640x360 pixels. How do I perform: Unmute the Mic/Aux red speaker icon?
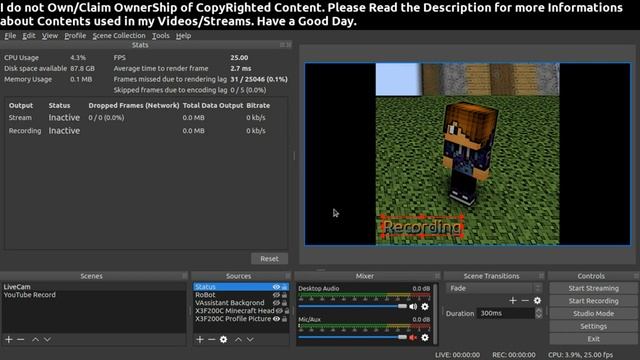coord(413,337)
